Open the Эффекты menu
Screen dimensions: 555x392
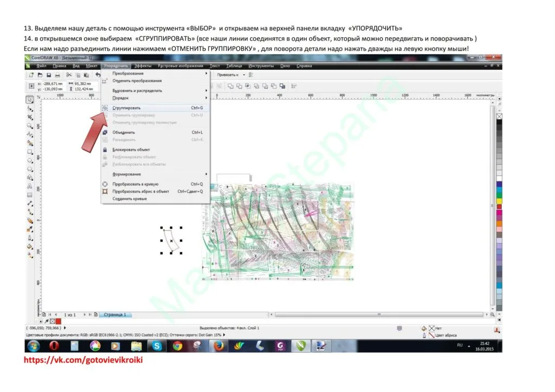143,66
